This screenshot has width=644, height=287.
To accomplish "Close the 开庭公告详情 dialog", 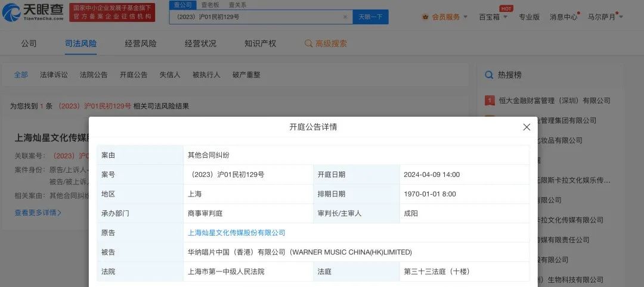I will click(526, 127).
